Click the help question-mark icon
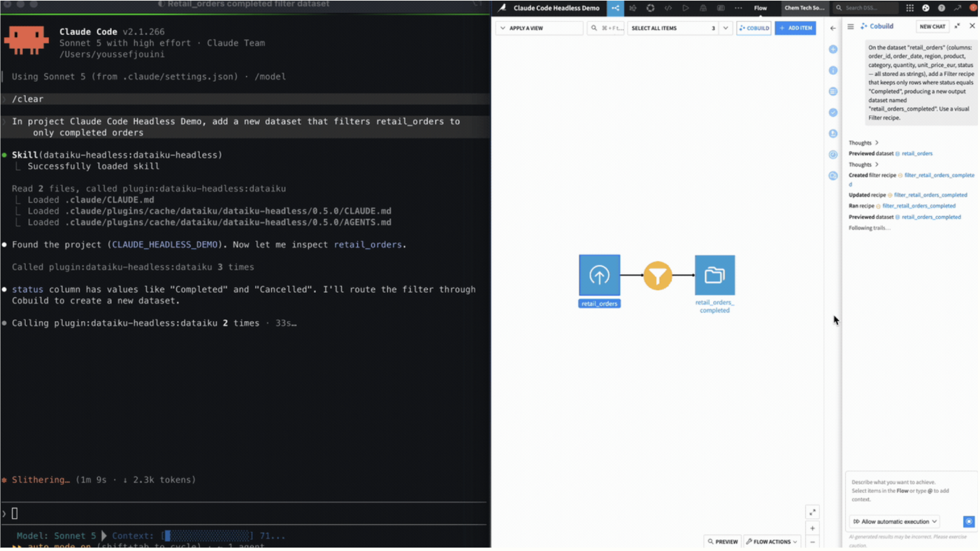The height and width of the screenshot is (551, 980). click(942, 8)
